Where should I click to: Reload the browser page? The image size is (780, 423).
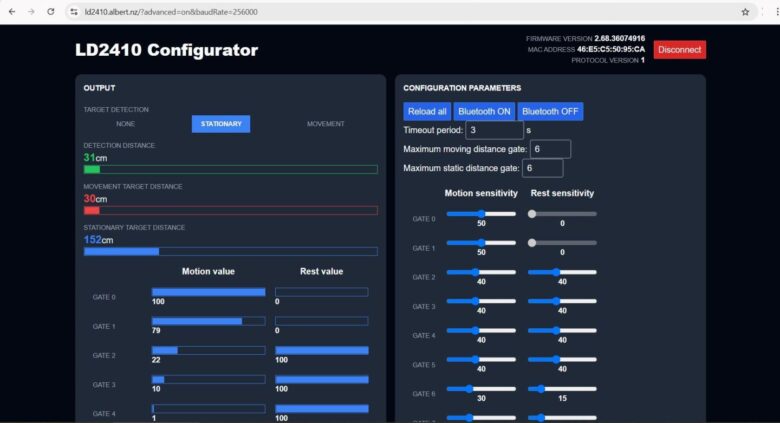[51, 11]
